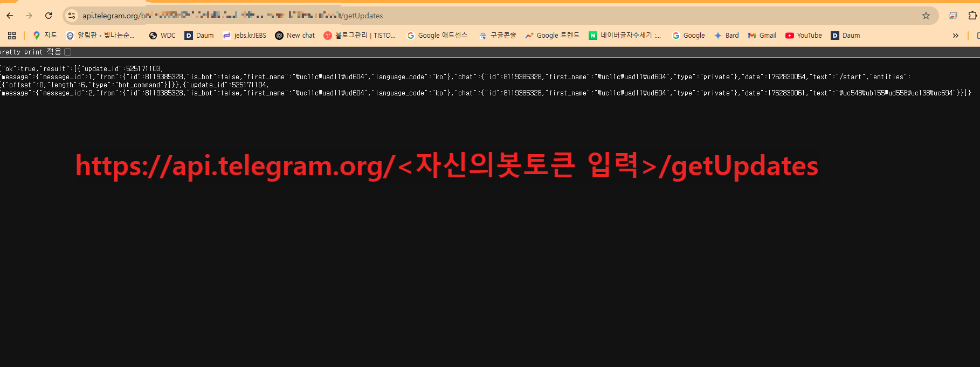The image size is (980, 367).
Task: Reload the page with the refresh icon
Action: (49, 16)
